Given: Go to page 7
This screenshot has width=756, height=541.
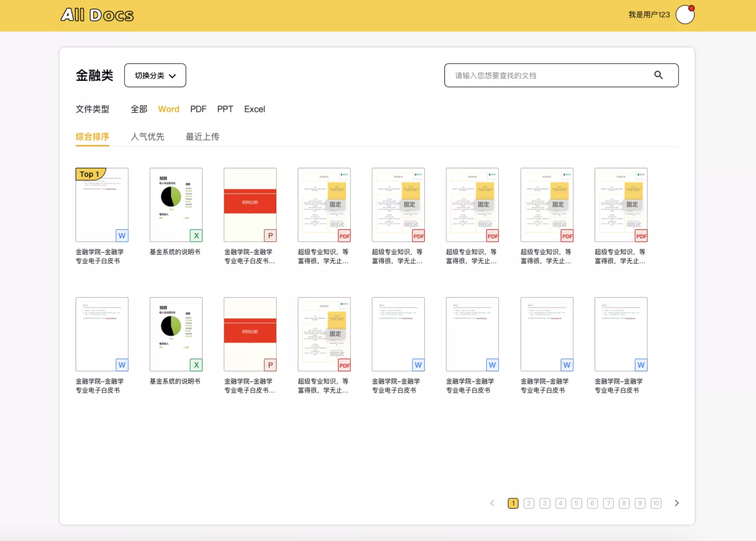Looking at the screenshot, I should (608, 503).
